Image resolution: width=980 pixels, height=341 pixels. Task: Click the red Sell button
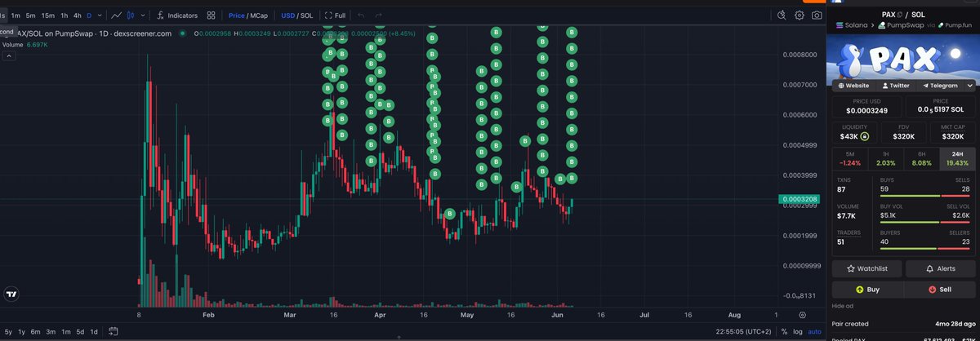click(941, 289)
